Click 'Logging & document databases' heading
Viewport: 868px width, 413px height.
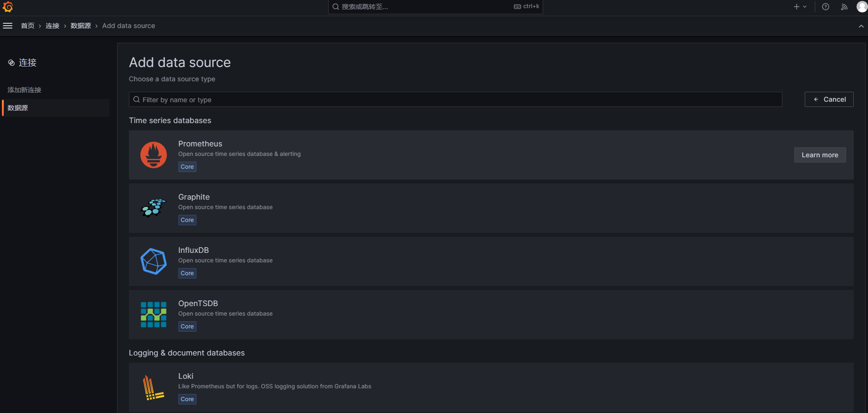[x=187, y=353]
